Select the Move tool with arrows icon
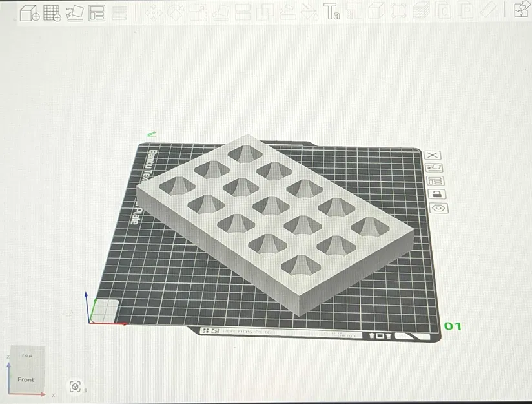Image resolution: width=532 pixels, height=404 pixels. pyautogui.click(x=154, y=12)
